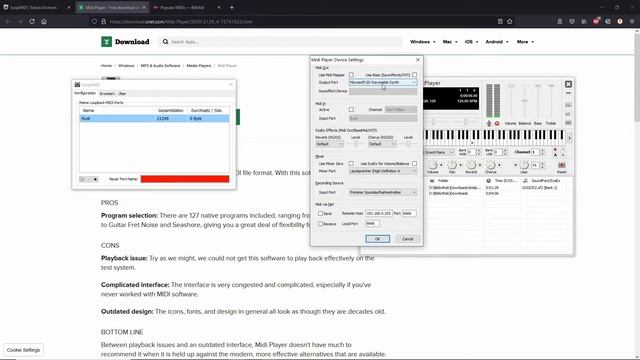Viewport: 640px width, 360px height.
Task: Click the Remote Host IP field
Action: pos(379,213)
